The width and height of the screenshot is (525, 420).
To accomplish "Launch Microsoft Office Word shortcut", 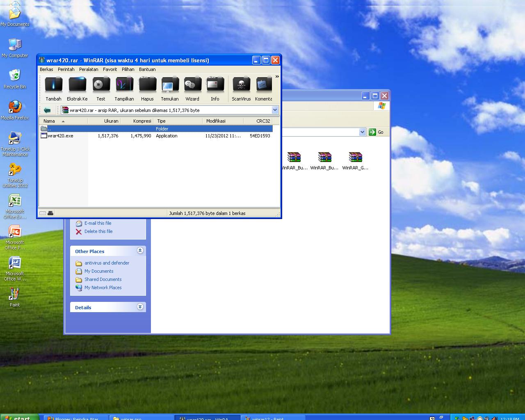I will point(15,269).
